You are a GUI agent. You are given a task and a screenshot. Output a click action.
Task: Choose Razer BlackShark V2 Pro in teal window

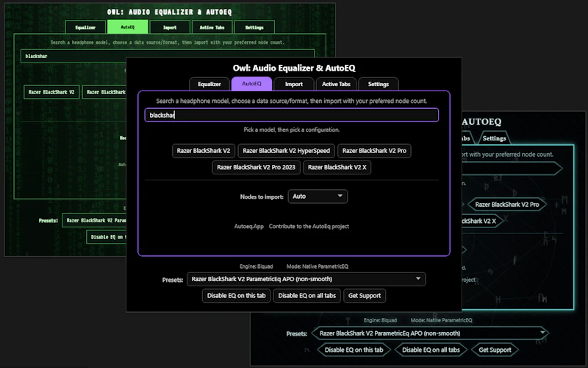pos(507,205)
